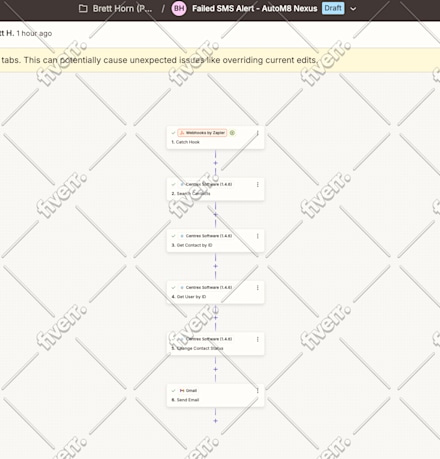
Task: Expand the chevron dropdown next to Draft
Action: point(353,9)
